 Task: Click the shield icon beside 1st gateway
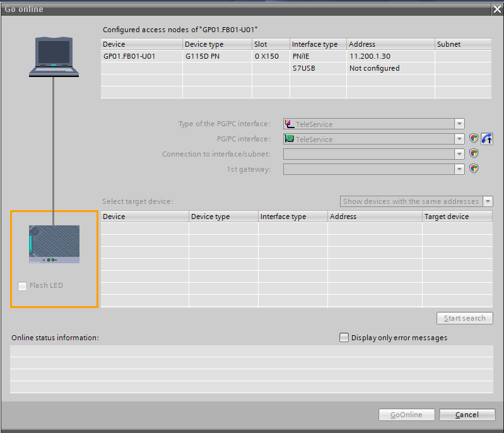[x=474, y=169]
